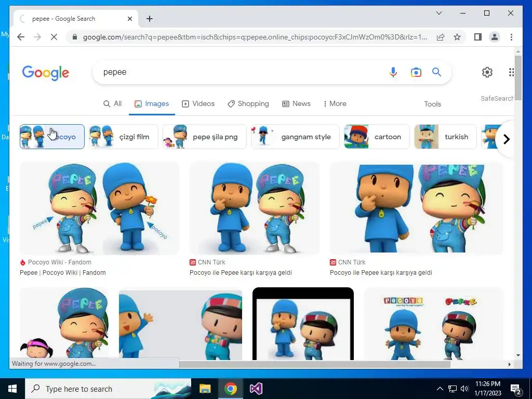The image size is (532, 399).
Task: Open the first CNN Türk image result
Action: click(x=255, y=208)
